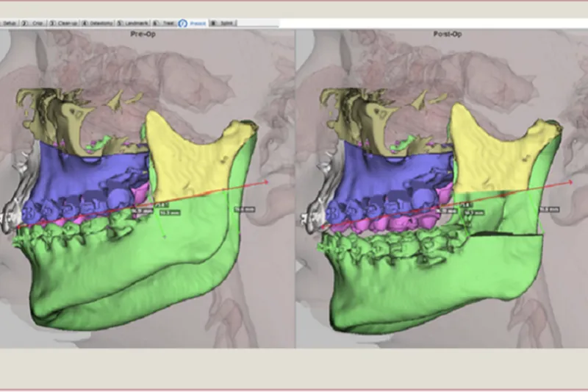The image size is (588, 392).
Task: Click the osteotomy cut line in Post-Op mandible
Action: point(507,235)
